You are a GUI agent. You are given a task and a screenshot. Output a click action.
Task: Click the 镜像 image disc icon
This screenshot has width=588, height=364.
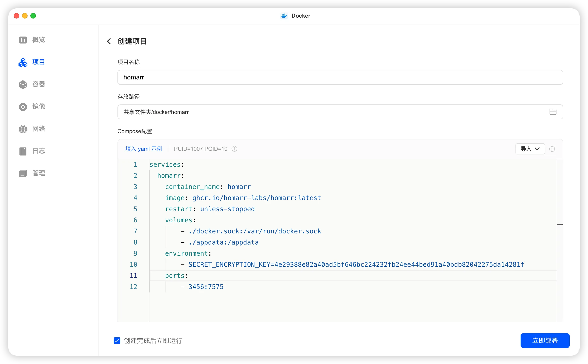click(23, 107)
